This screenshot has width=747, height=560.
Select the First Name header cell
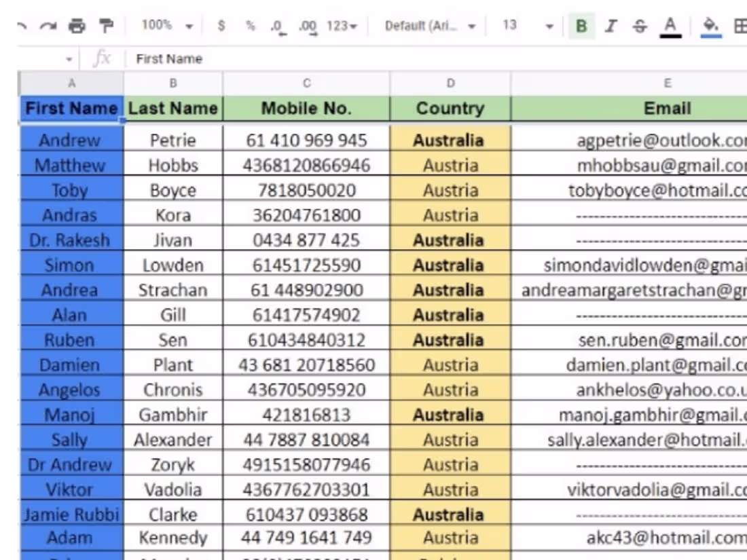(71, 109)
